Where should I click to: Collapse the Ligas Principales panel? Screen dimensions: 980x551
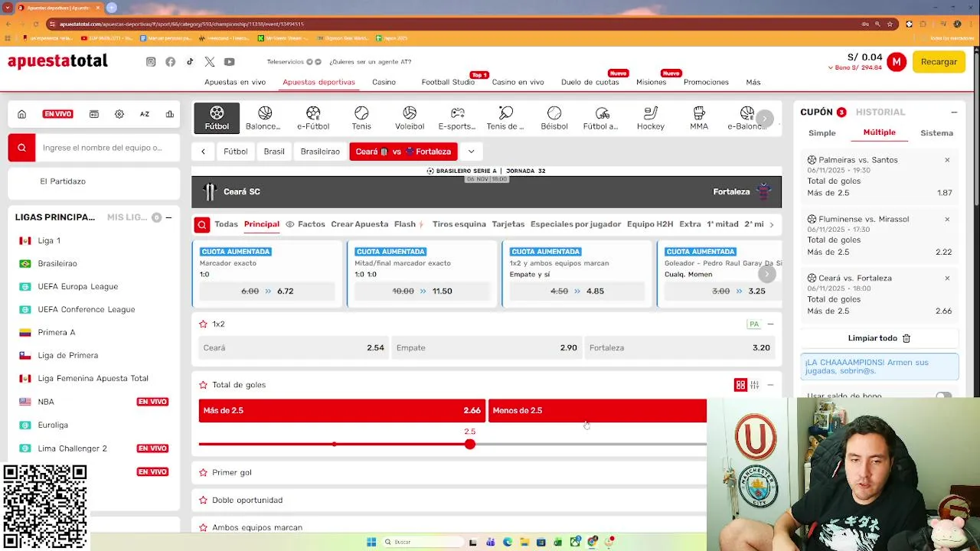pyautogui.click(x=168, y=217)
